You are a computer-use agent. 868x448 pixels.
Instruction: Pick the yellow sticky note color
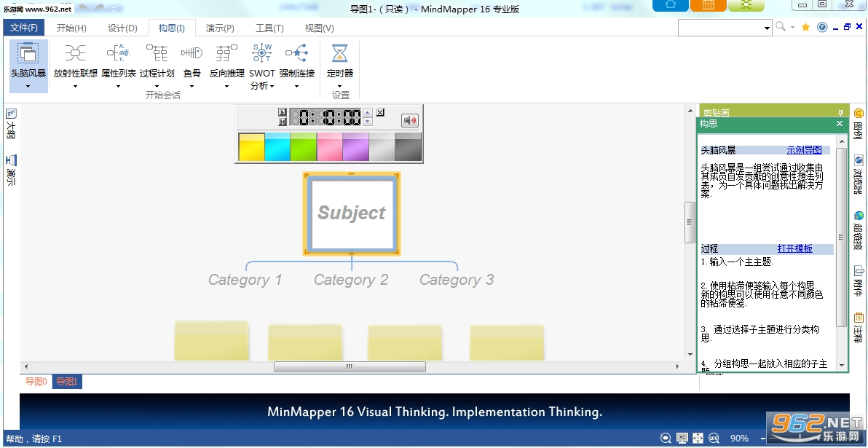[x=251, y=146]
